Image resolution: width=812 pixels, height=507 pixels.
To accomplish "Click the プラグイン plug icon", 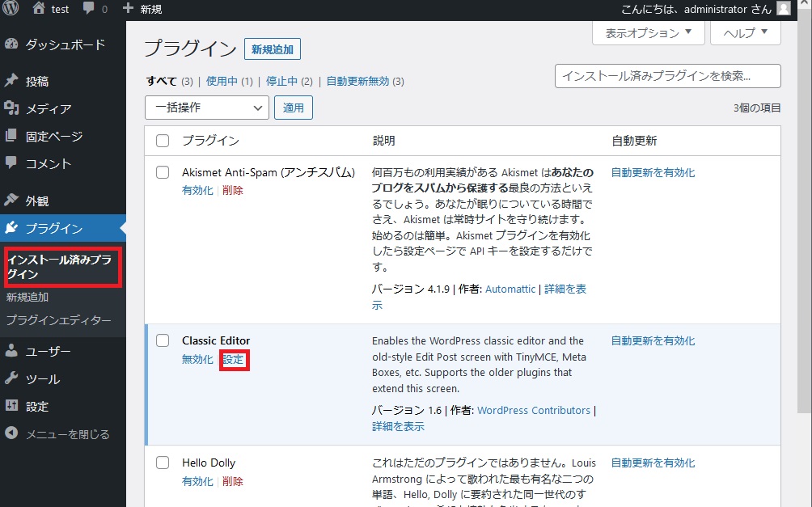I will (x=11, y=228).
